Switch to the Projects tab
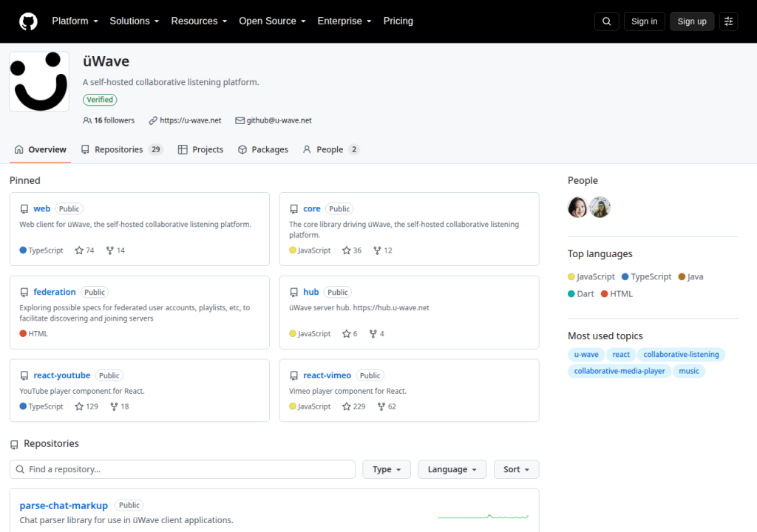This screenshot has width=757, height=532. 200,150
